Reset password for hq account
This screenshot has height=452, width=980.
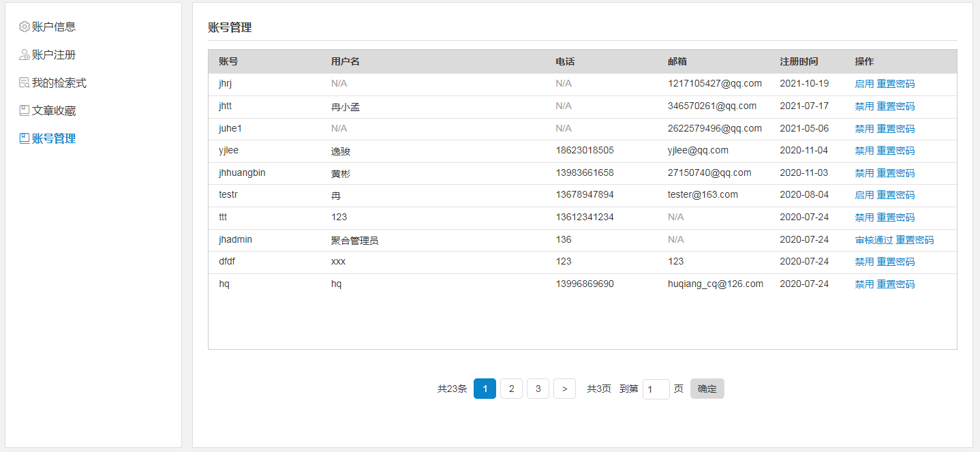point(895,284)
